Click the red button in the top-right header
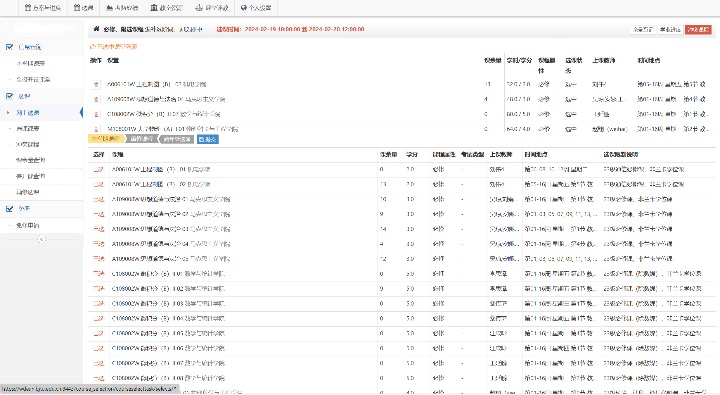Screen dimensions: 720x395 coord(698,29)
